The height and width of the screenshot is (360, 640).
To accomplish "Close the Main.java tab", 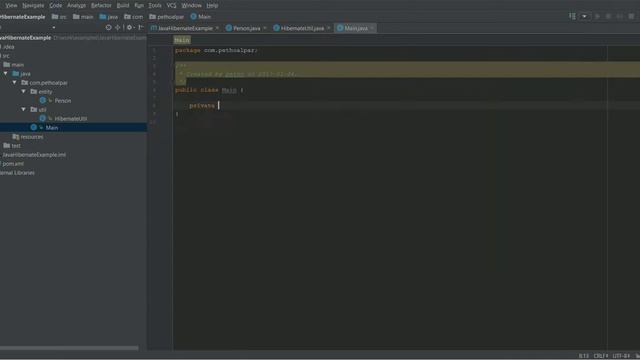I will pos(372,28).
